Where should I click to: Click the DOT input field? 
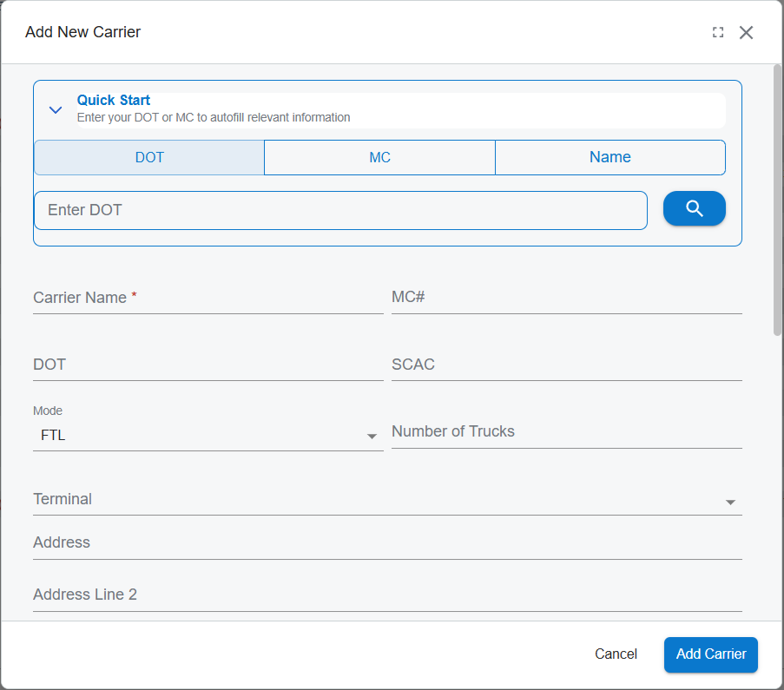[208, 365]
